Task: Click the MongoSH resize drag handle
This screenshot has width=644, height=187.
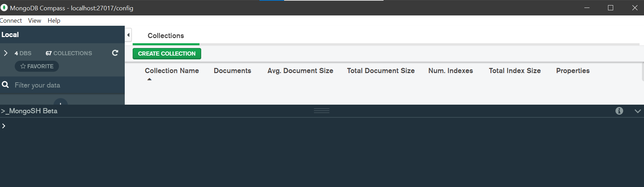Action: [x=321, y=110]
